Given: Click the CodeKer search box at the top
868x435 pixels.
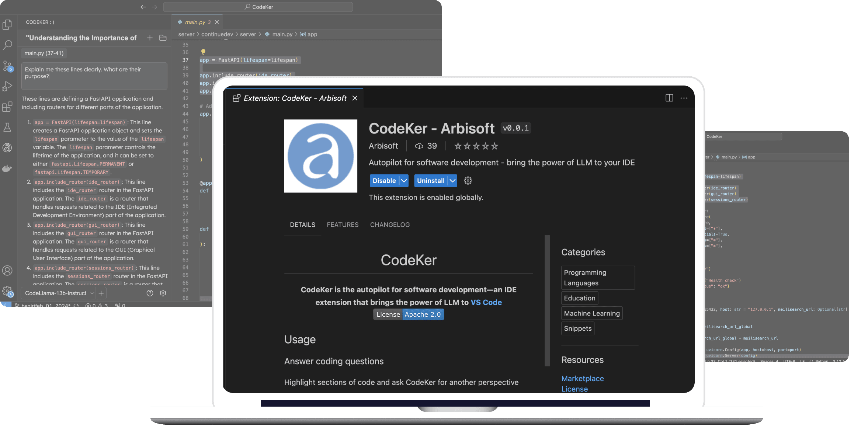Looking at the screenshot, I should (258, 7).
